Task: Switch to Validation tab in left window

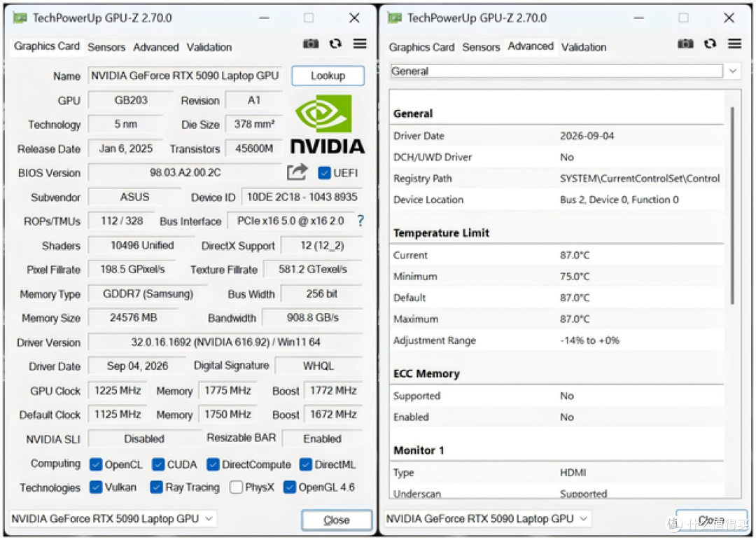Action: point(209,47)
